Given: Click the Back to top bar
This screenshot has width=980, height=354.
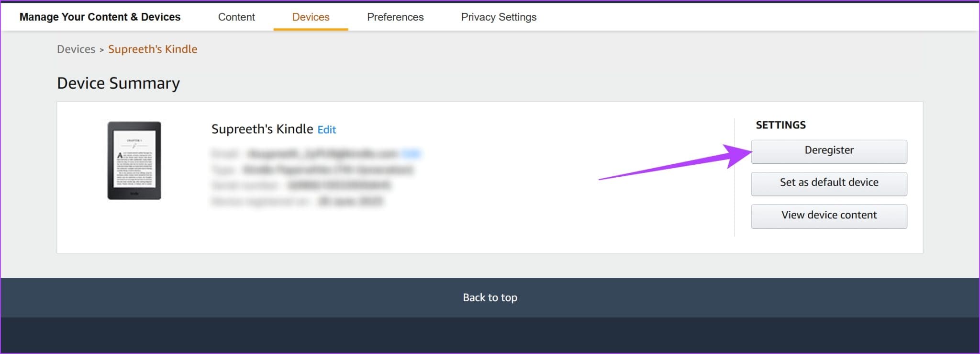Looking at the screenshot, I should pyautogui.click(x=490, y=297).
